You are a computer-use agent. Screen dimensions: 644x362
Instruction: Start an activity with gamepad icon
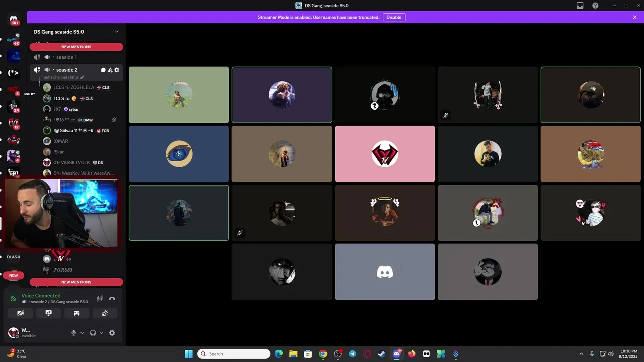pyautogui.click(x=77, y=313)
